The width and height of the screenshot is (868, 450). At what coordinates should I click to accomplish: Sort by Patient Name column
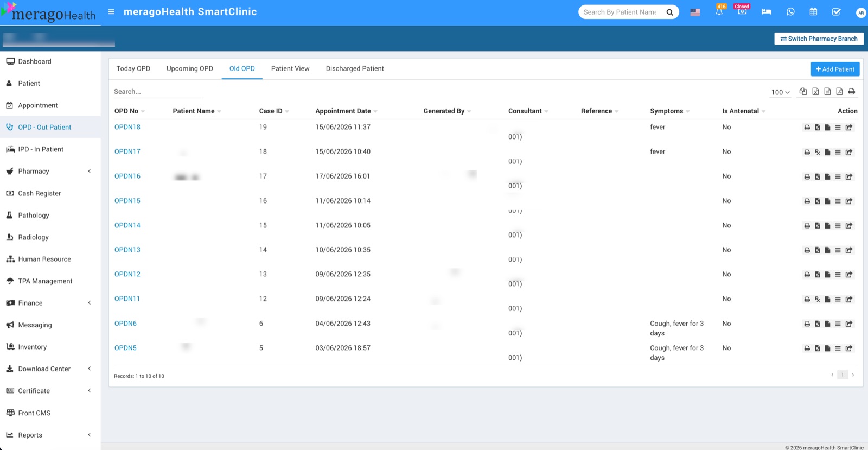196,111
